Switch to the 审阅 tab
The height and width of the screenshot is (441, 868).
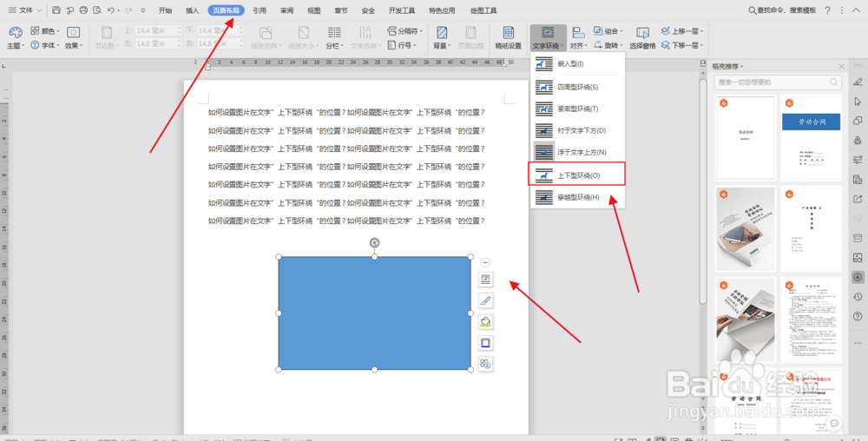[x=286, y=10]
